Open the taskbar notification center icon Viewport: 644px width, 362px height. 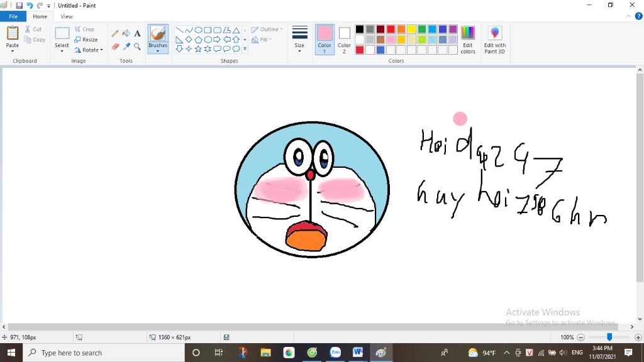click(x=628, y=353)
